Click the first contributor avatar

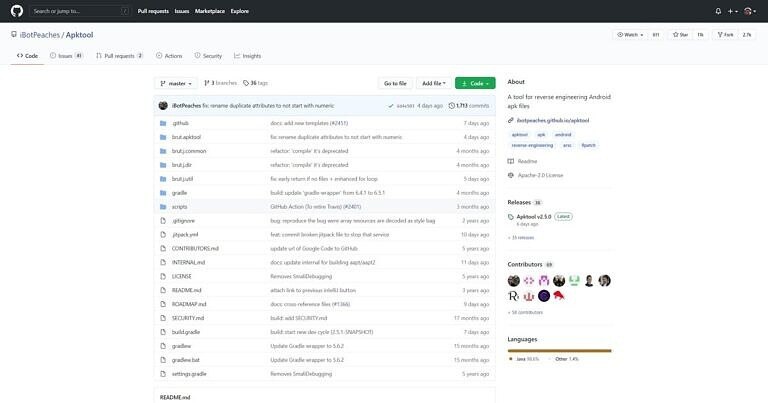514,281
